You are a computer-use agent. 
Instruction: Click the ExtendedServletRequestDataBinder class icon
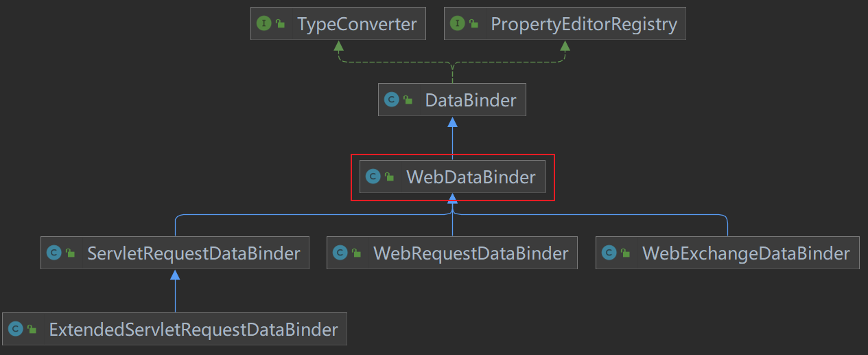[x=15, y=330]
